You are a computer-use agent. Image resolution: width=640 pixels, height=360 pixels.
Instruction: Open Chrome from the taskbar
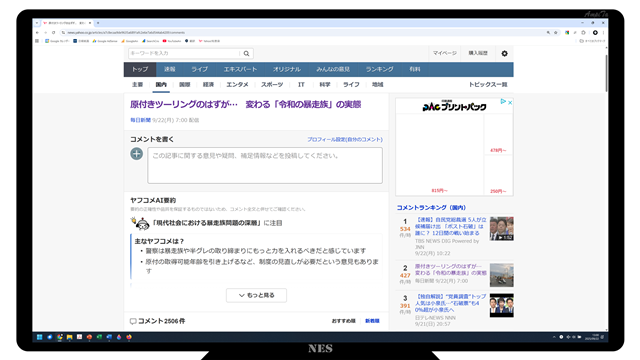tap(60, 337)
